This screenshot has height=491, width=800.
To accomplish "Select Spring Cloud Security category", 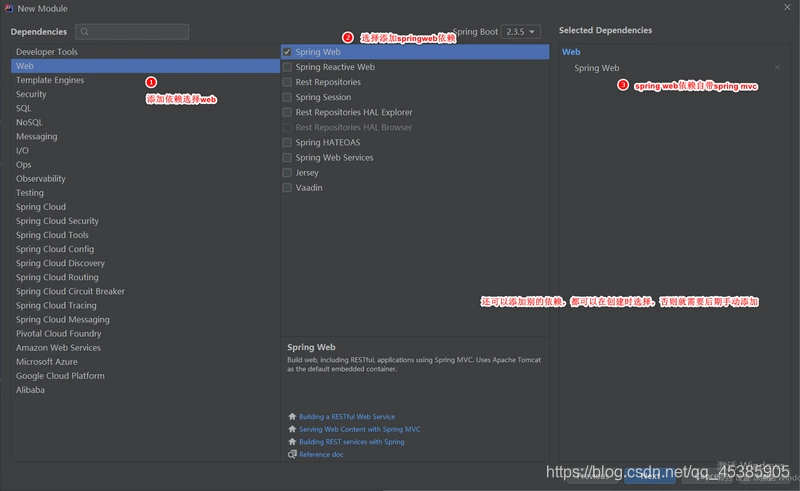I will coord(145,221).
